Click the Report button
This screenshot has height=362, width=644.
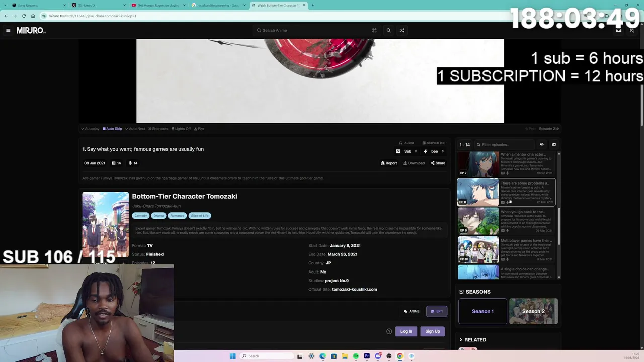click(389, 163)
